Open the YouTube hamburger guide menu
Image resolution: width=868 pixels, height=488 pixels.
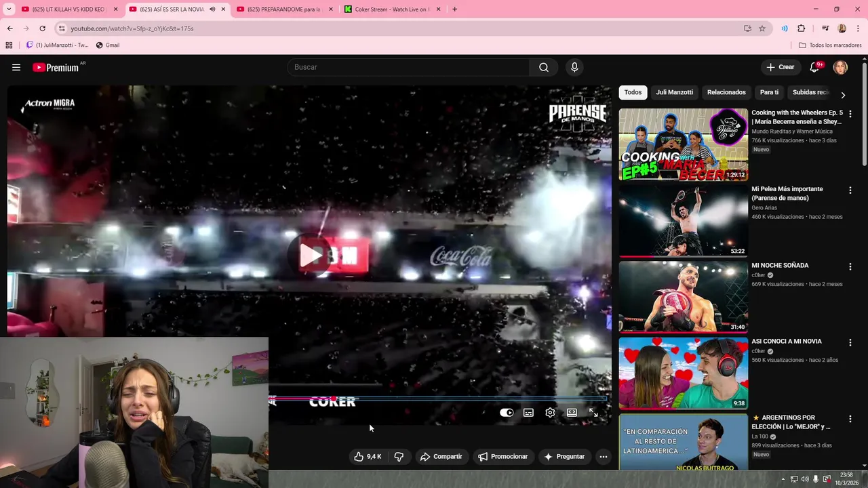point(16,67)
